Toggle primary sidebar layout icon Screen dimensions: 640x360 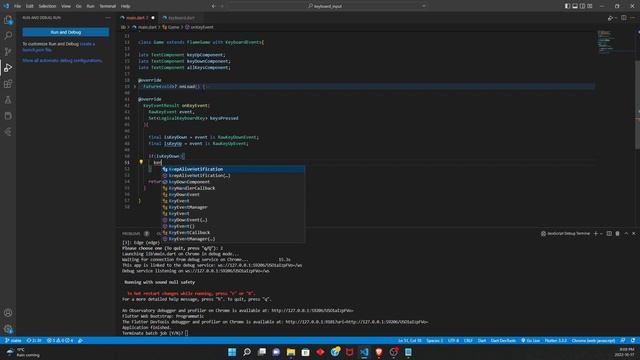point(567,6)
